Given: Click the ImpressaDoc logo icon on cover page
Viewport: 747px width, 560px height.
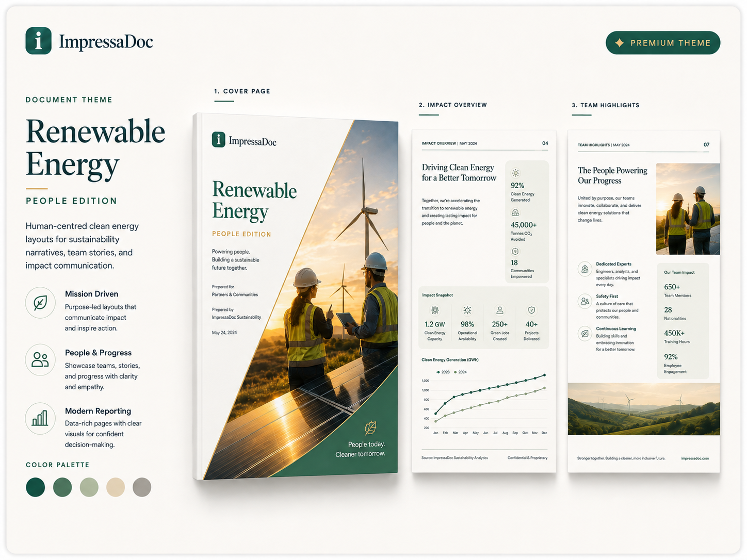Looking at the screenshot, I should (x=219, y=140).
